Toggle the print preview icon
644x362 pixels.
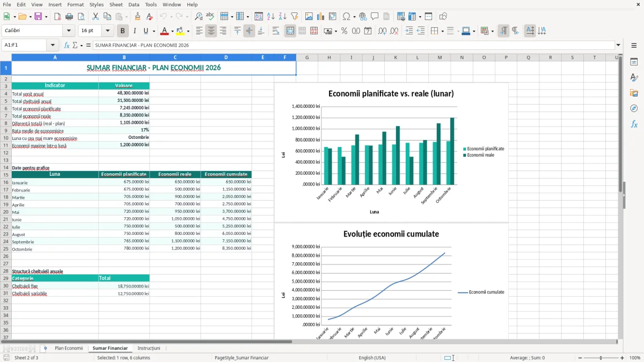[81, 17]
